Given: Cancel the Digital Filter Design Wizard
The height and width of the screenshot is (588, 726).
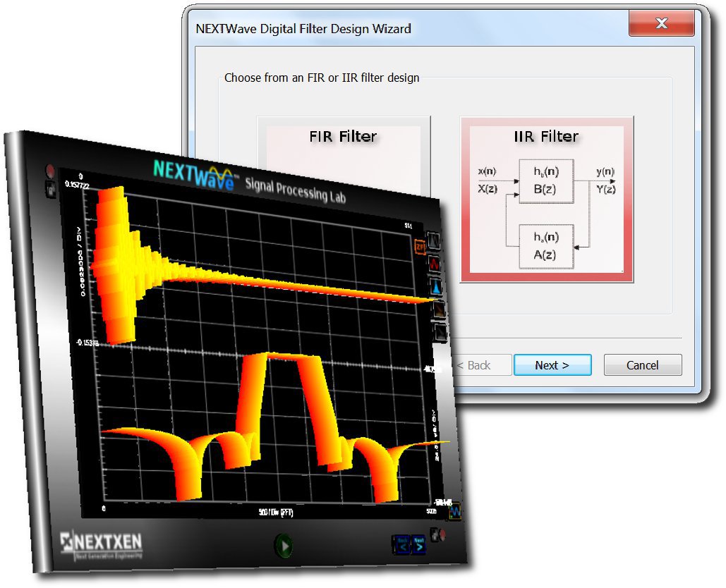Looking at the screenshot, I should point(643,365).
